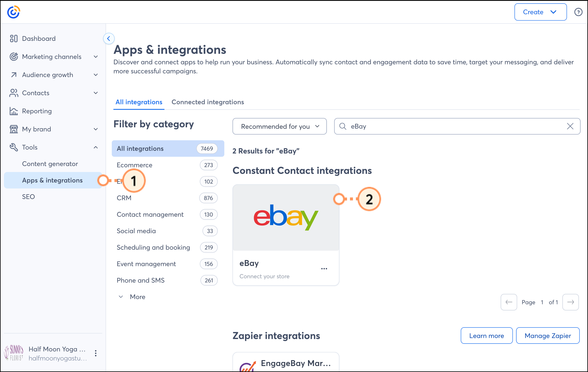The width and height of the screenshot is (588, 372).
Task: Click the page number 1 field
Action: tap(542, 302)
